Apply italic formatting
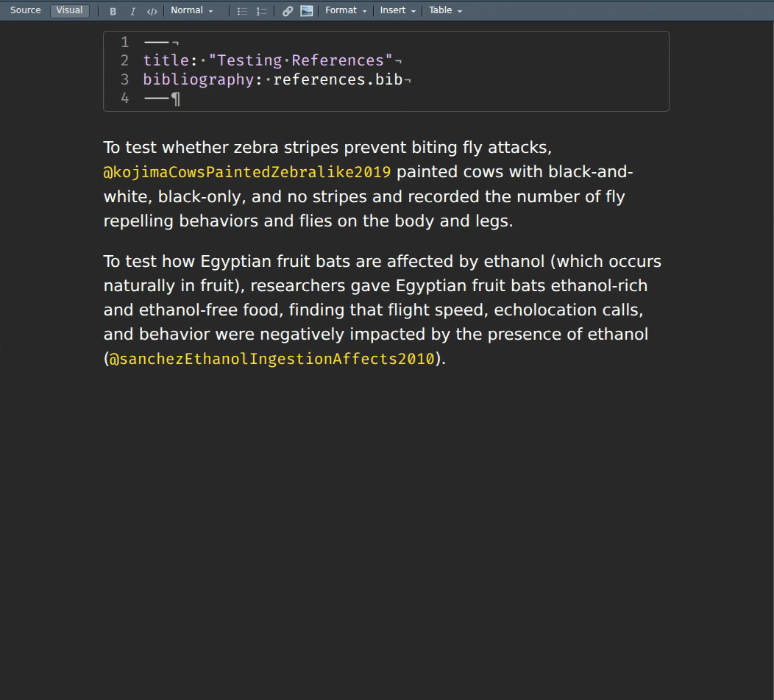The image size is (774, 700). point(132,10)
